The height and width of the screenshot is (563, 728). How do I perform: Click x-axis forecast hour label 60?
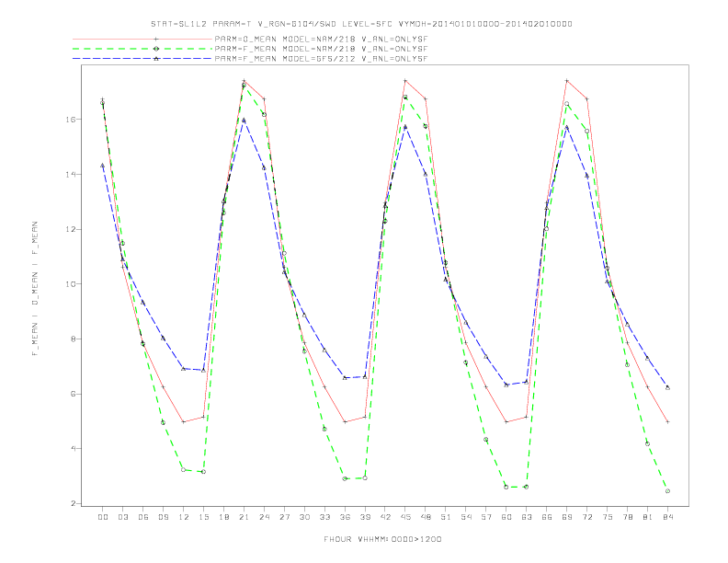[506, 517]
